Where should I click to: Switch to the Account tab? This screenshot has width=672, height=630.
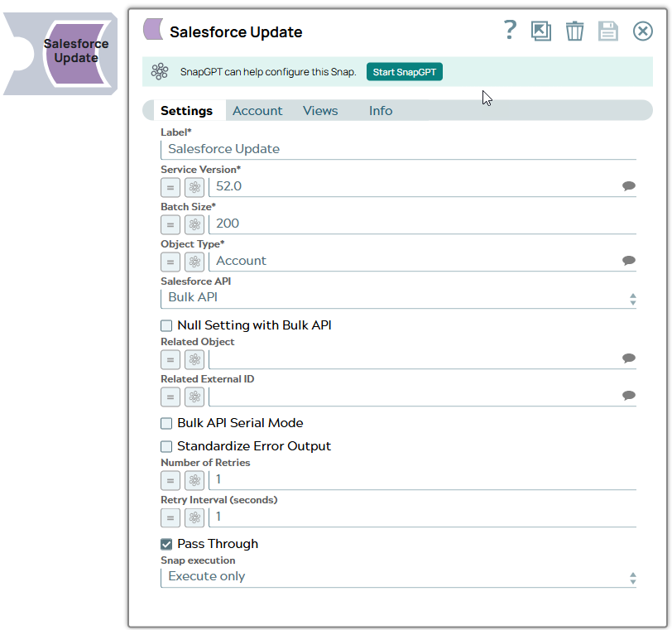[x=257, y=111]
